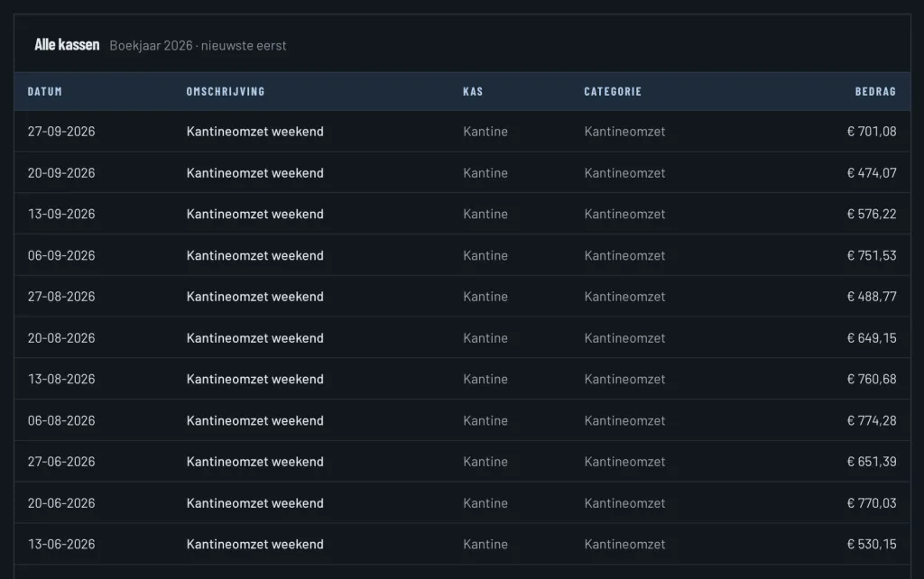Click the amount € 760,68
924x579 pixels.
[x=872, y=379]
